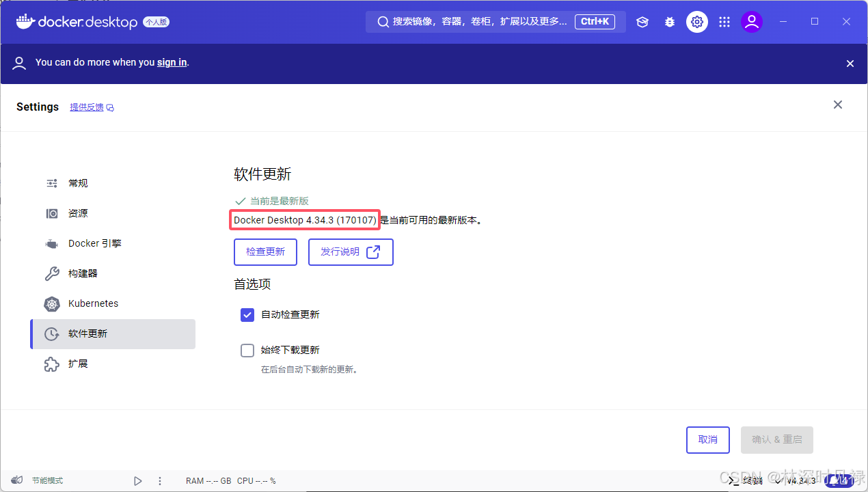Screen dimensions: 868x492
Task: Click the 确认 & 重启 button
Action: pyautogui.click(x=777, y=440)
